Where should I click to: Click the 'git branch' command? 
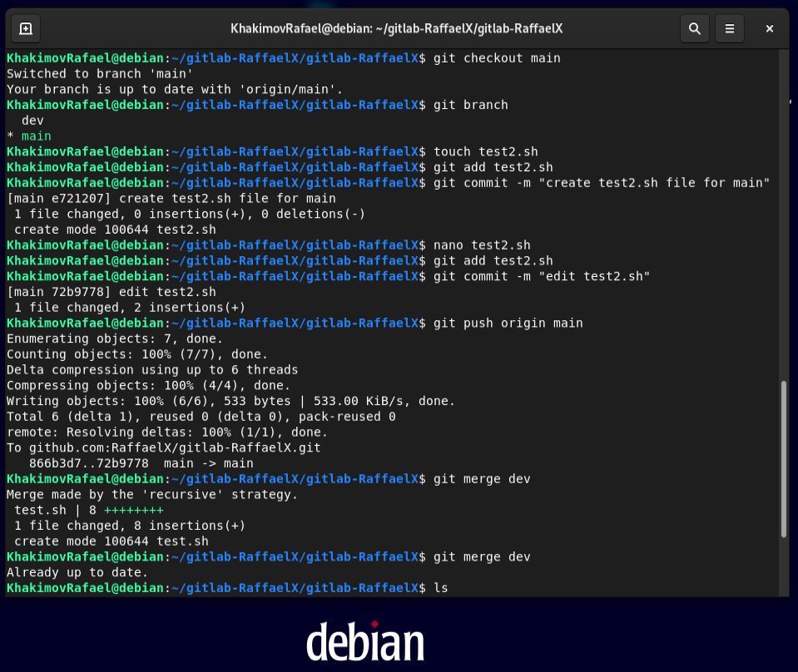(x=471, y=106)
